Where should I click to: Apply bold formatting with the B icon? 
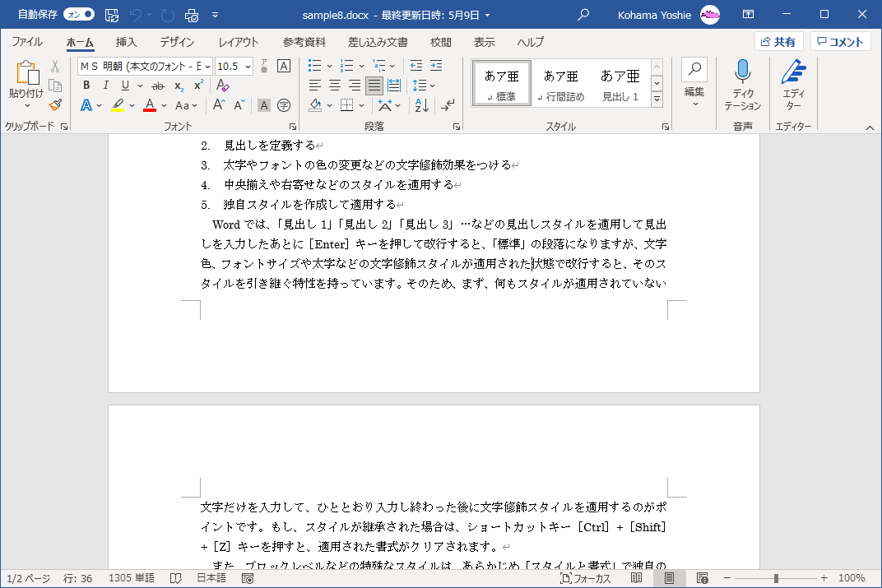(86, 85)
